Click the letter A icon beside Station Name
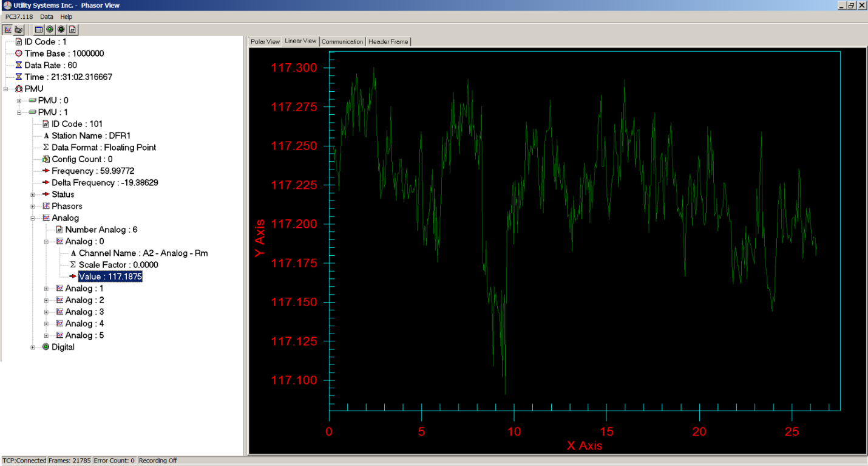 pos(46,135)
